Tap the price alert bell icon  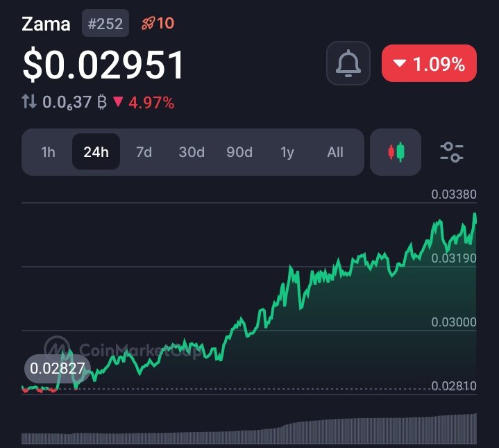(348, 63)
